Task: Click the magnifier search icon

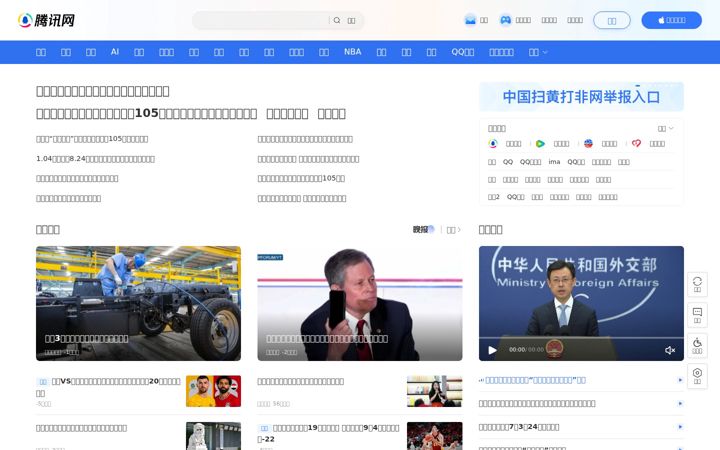Action: (337, 20)
